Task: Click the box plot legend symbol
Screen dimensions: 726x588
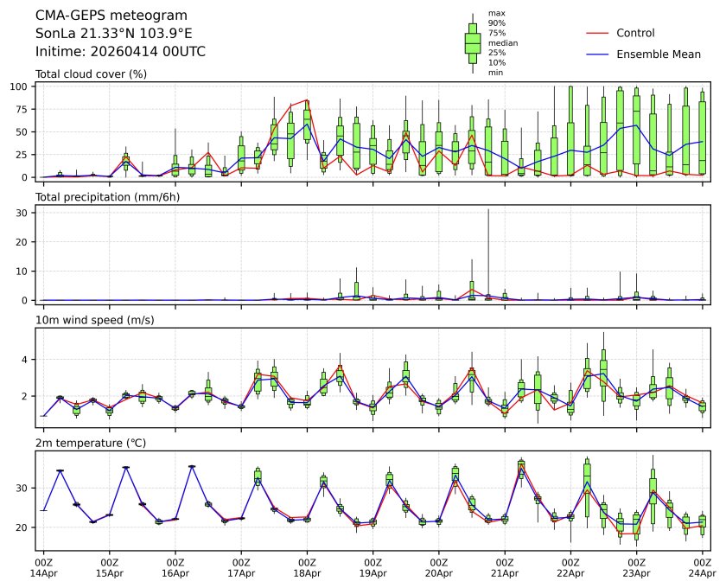Action: [x=472, y=43]
